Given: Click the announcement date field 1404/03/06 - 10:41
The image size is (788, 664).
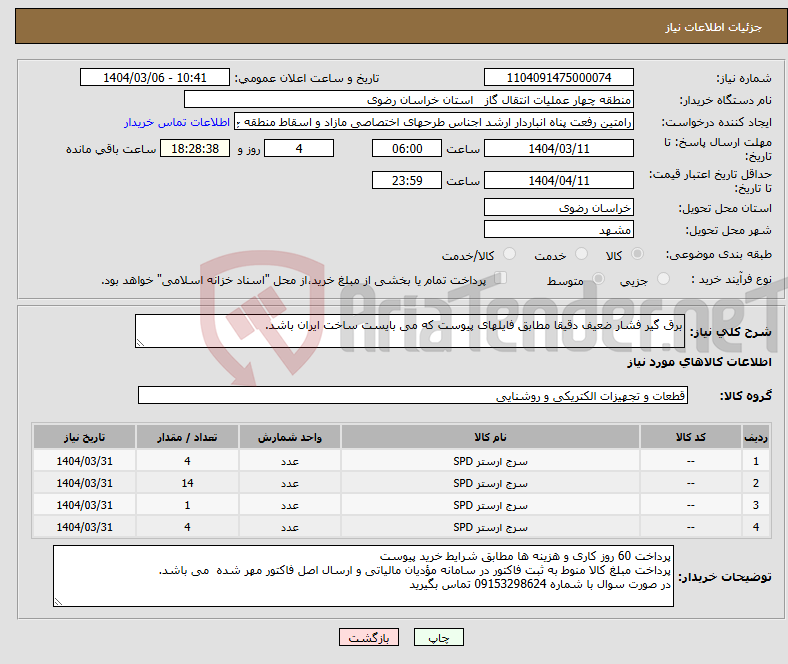Looking at the screenshot, I should (x=155, y=77).
